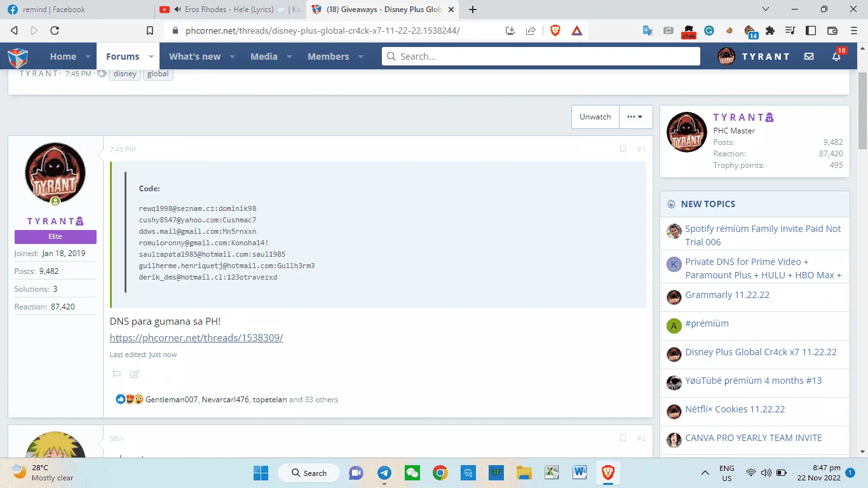Viewport: 868px width, 488px height.
Task: Toggle bookmark on post #1
Action: 623,149
